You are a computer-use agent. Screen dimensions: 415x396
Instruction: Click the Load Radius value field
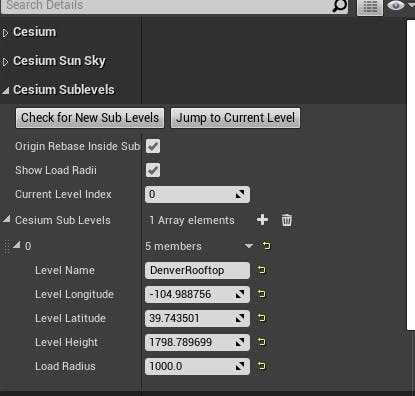click(197, 366)
